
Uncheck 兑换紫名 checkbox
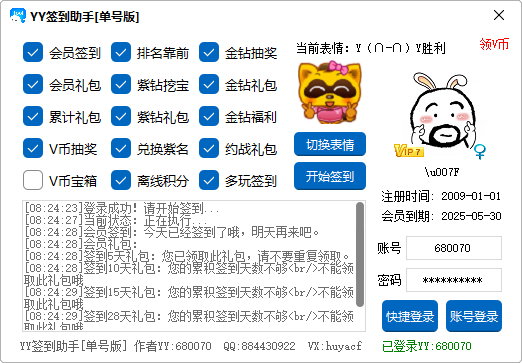121,148
